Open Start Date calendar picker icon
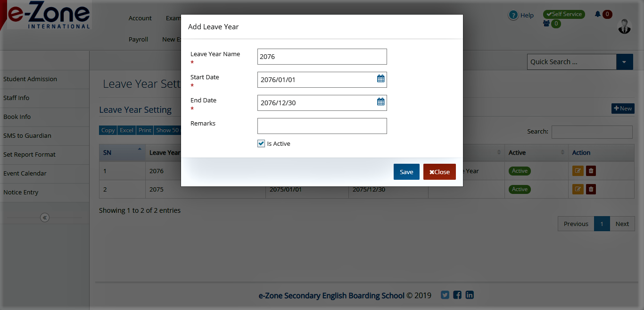Image resolution: width=644 pixels, height=310 pixels. [381, 79]
